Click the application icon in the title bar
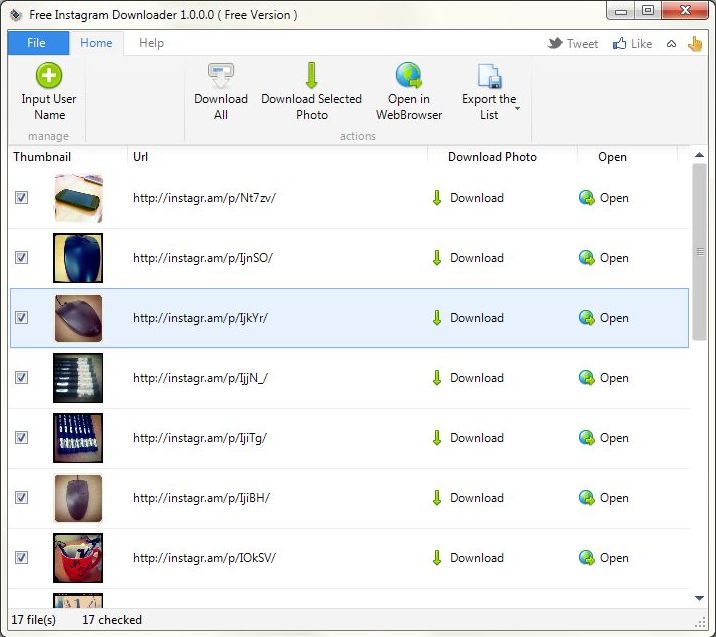The image size is (716, 637). tap(16, 15)
